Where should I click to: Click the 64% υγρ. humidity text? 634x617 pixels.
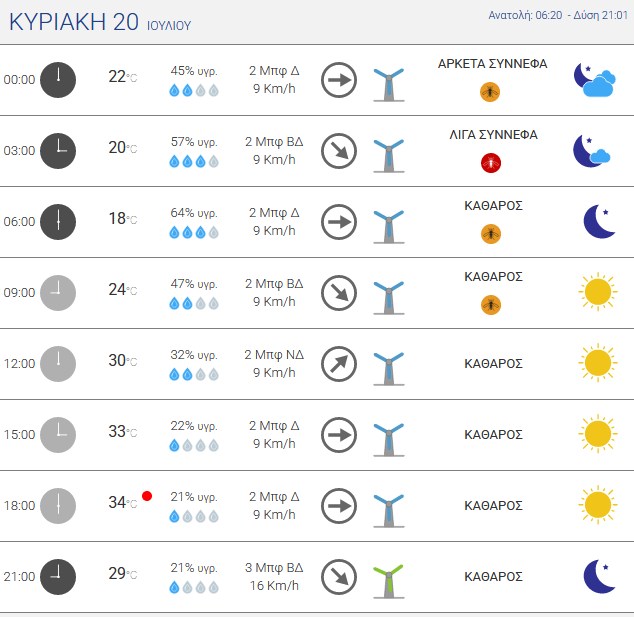[x=194, y=213]
